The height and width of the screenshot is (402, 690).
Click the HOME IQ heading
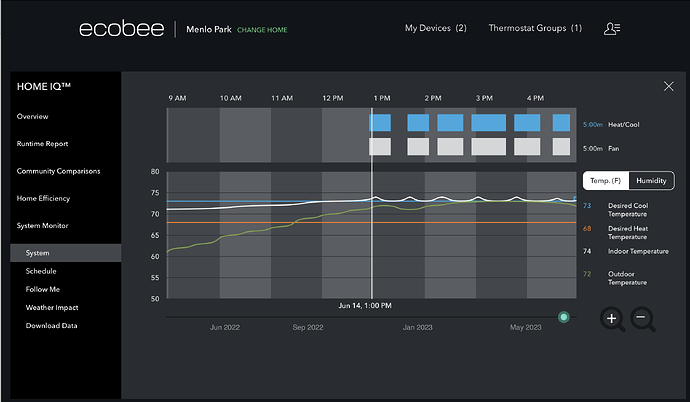point(44,87)
